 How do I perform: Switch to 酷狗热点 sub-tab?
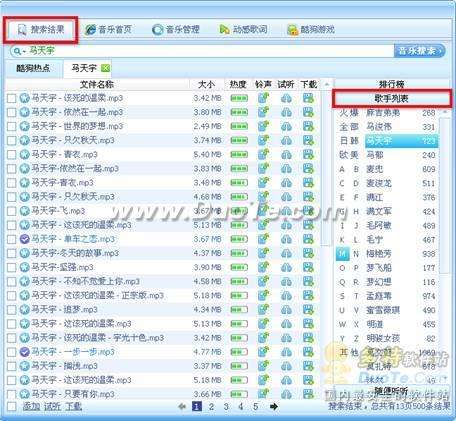pyautogui.click(x=33, y=68)
